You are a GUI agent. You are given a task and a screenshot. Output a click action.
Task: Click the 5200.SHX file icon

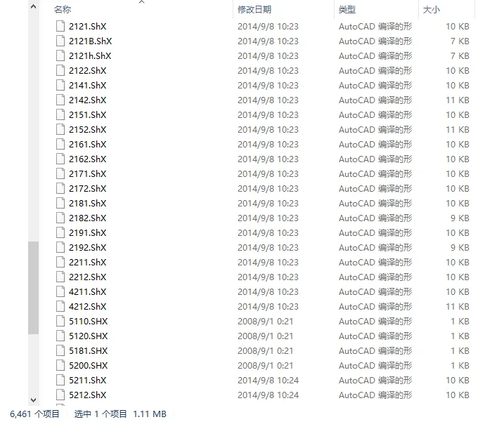pos(60,366)
